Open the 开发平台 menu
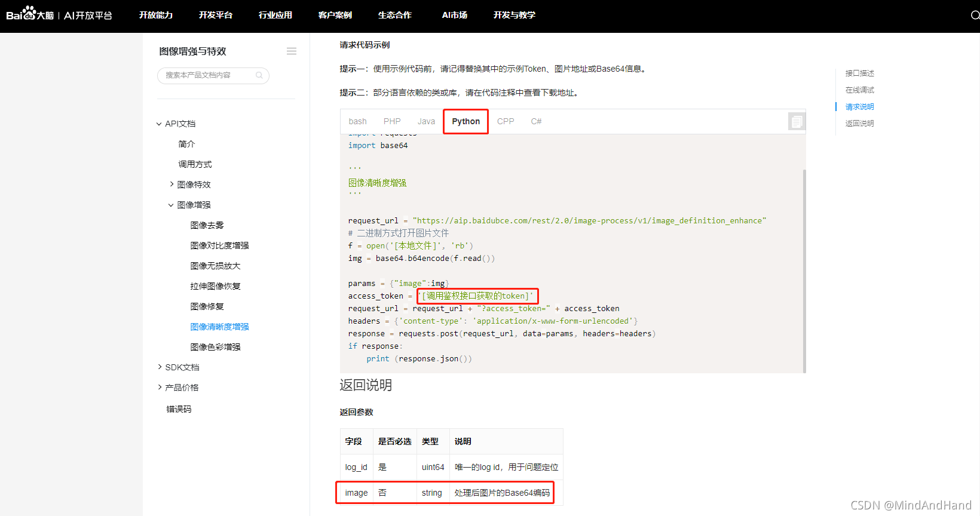Image resolution: width=980 pixels, height=516 pixels. (x=216, y=15)
